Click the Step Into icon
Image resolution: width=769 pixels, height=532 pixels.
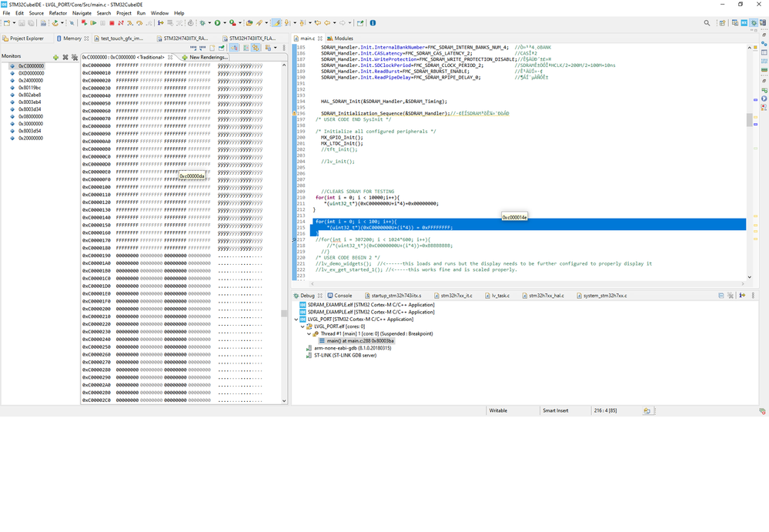[130, 23]
